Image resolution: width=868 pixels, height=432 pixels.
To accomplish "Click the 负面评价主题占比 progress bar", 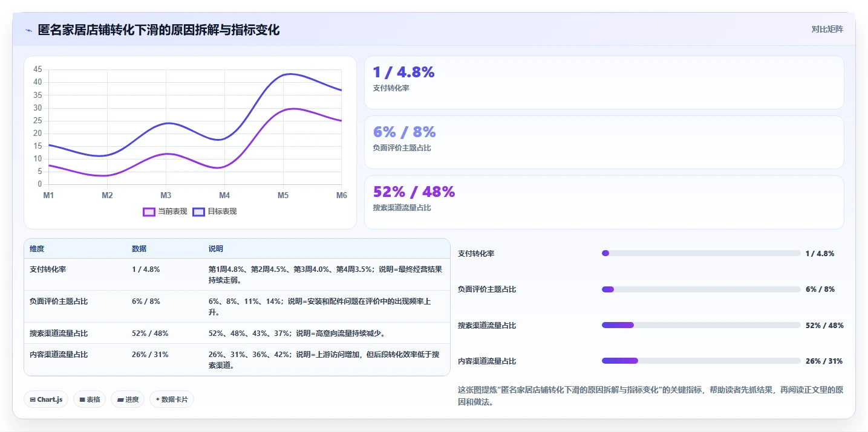I will click(701, 289).
